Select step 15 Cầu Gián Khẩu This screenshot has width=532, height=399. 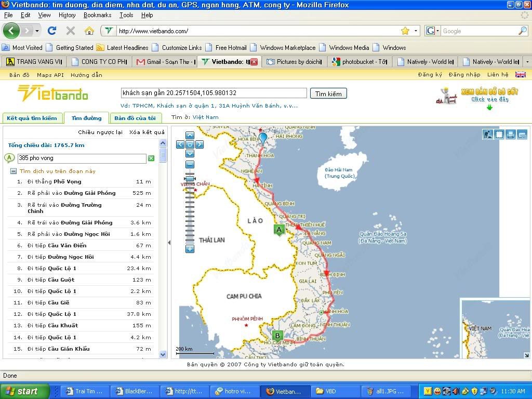point(81,349)
